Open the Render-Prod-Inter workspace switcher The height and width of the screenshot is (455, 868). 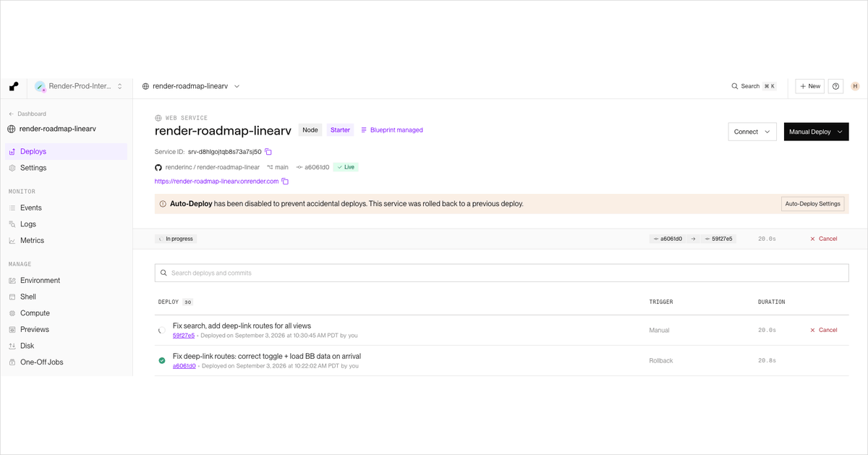pyautogui.click(x=79, y=86)
